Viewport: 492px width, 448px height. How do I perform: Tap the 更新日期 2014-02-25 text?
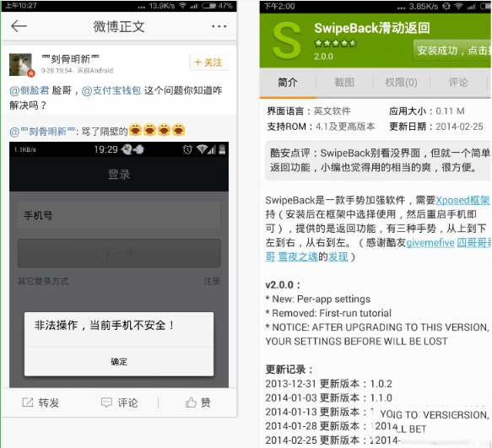[435, 127]
